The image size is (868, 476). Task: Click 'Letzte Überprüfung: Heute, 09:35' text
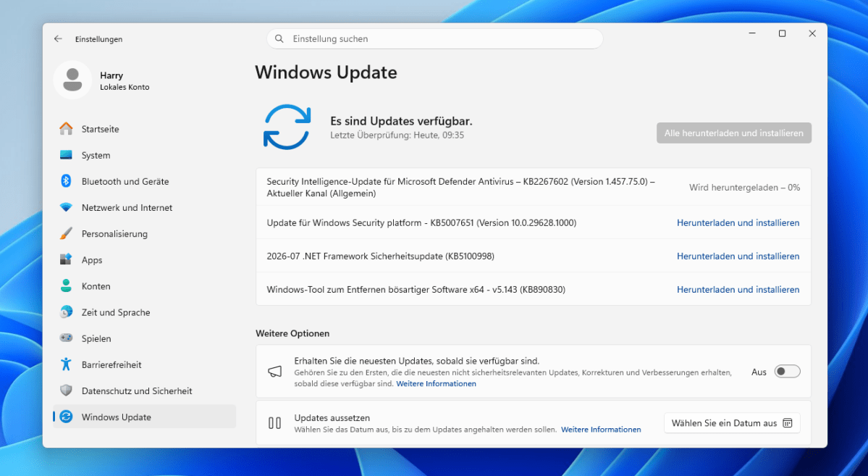pyautogui.click(x=397, y=135)
